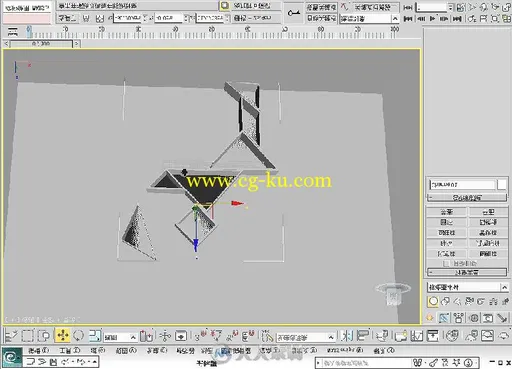Click the current frame spinner arrows
This screenshot has width=512, height=369.
tap(451, 7)
